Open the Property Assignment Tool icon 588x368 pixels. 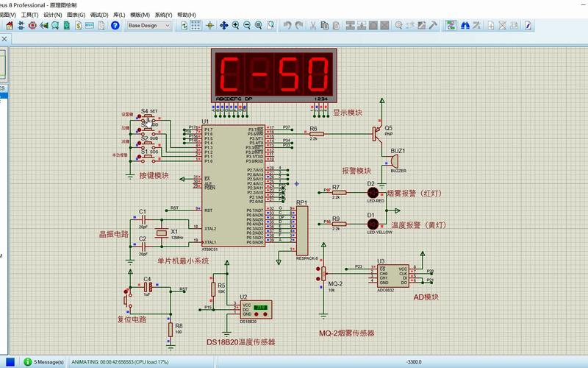pos(476,26)
